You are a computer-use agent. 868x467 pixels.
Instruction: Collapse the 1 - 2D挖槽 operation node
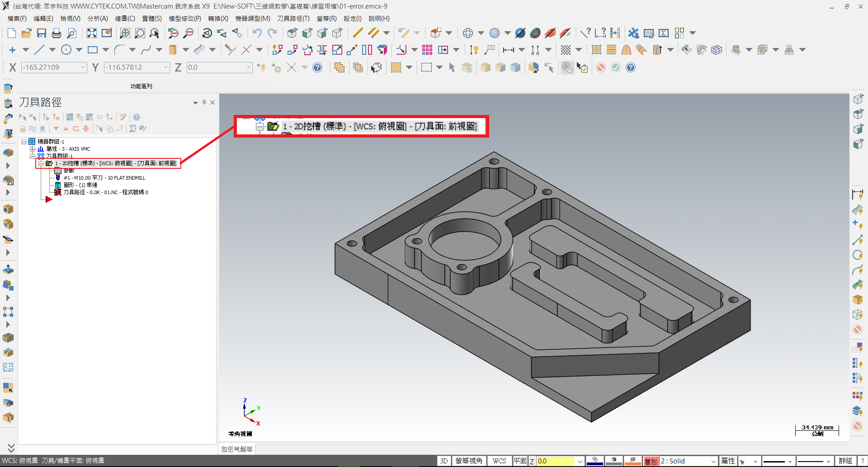(x=41, y=163)
